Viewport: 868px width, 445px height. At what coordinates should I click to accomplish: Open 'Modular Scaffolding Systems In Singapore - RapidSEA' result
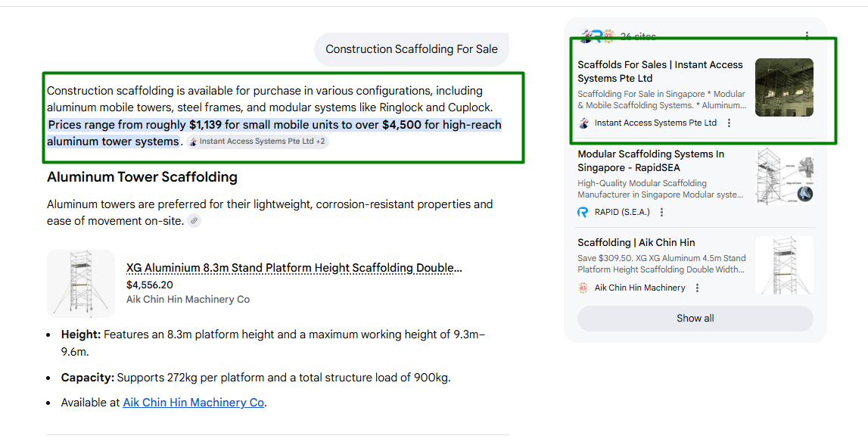tap(651, 160)
